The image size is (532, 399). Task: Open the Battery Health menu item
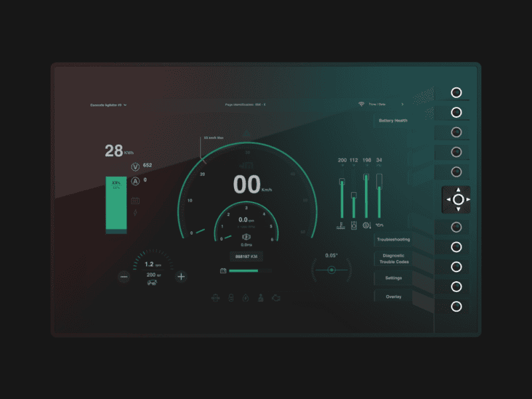click(x=393, y=121)
